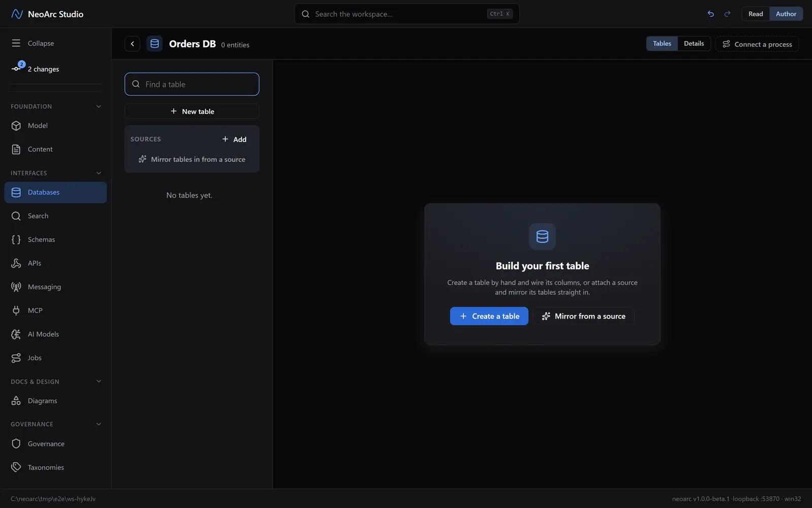Click the plus icon beside Add in Sources
The height and width of the screenshot is (508, 812).
(x=225, y=139)
